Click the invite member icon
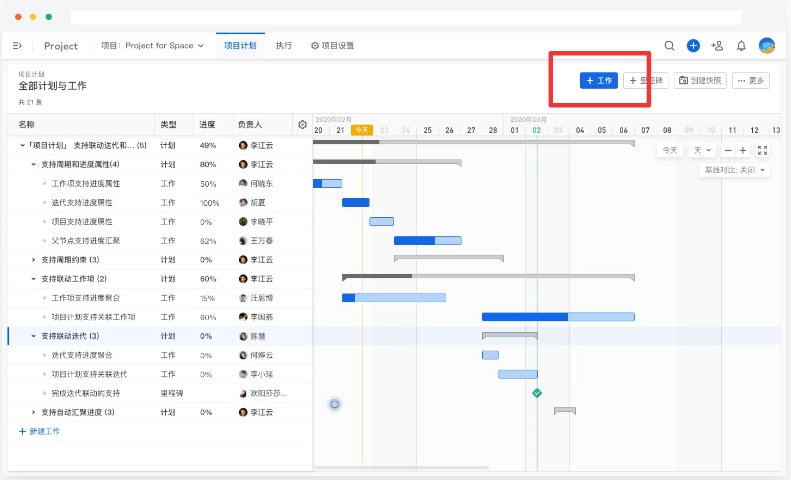This screenshot has height=480, width=791. pos(717,46)
